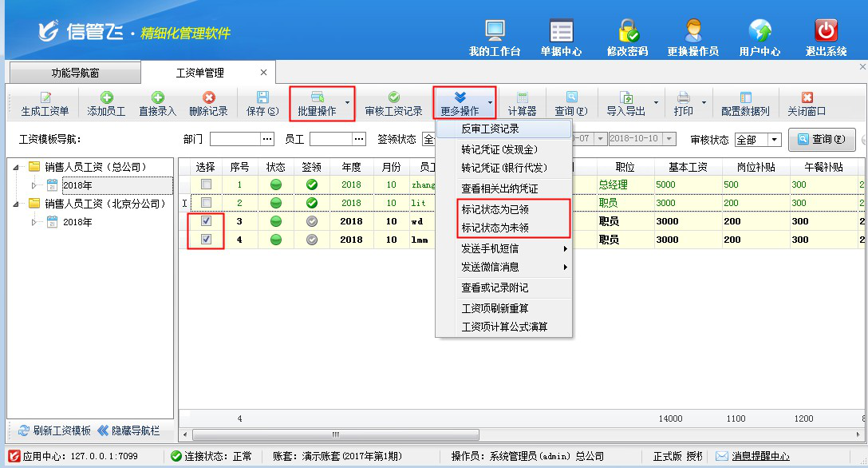Check the selection box for row 1
Screen dimensions: 868x468
(x=206, y=184)
